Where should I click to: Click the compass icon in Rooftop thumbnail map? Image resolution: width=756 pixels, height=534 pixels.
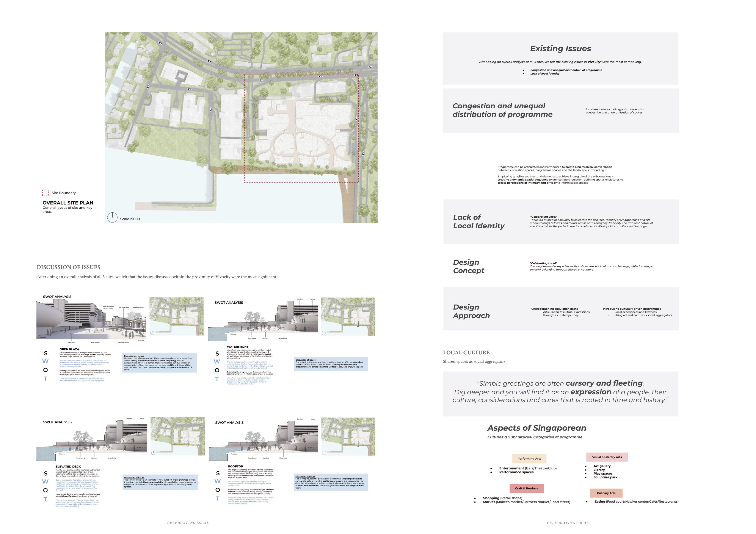pyautogui.click(x=324, y=453)
